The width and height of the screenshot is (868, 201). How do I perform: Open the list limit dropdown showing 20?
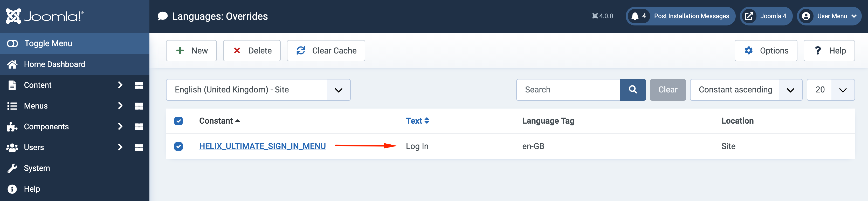click(830, 90)
